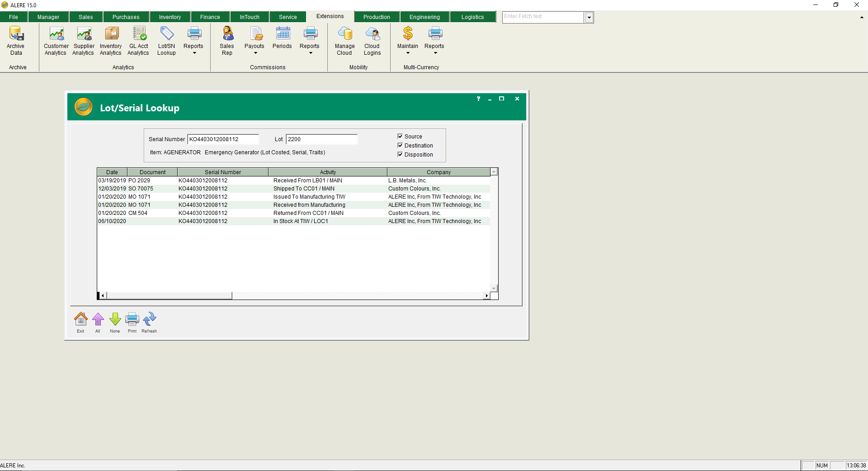This screenshot has height=471, width=868.
Task: Expand the Payouts dropdown
Action: pyautogui.click(x=255, y=52)
